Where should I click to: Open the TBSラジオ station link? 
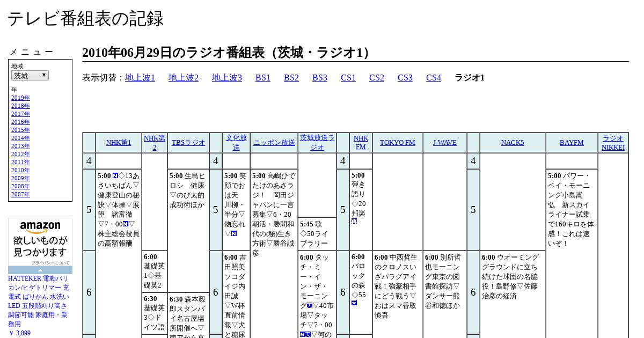(188, 143)
